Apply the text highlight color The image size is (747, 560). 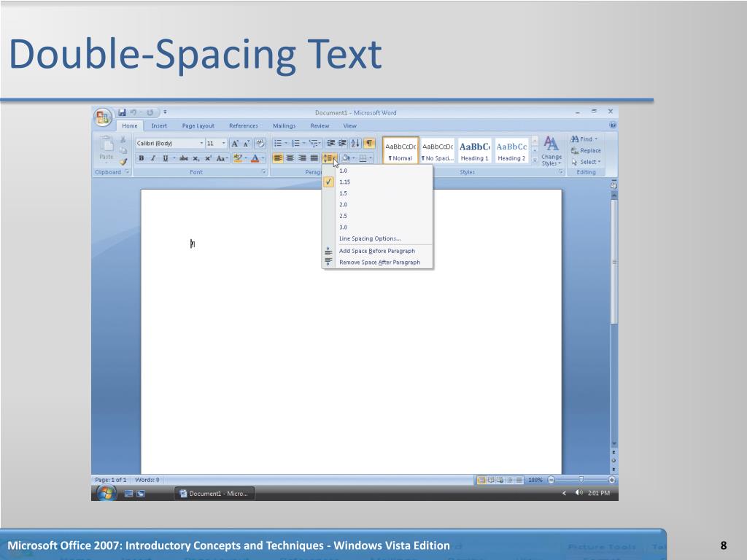pos(238,158)
